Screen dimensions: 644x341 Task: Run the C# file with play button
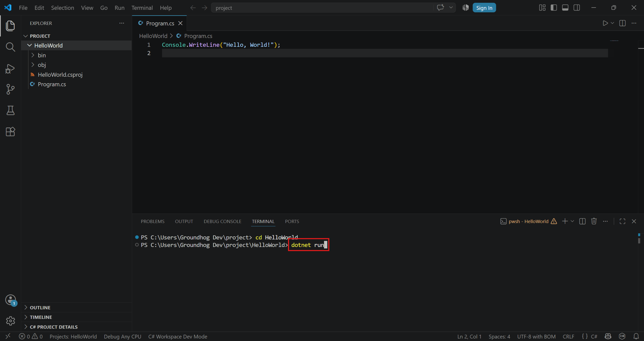point(605,23)
